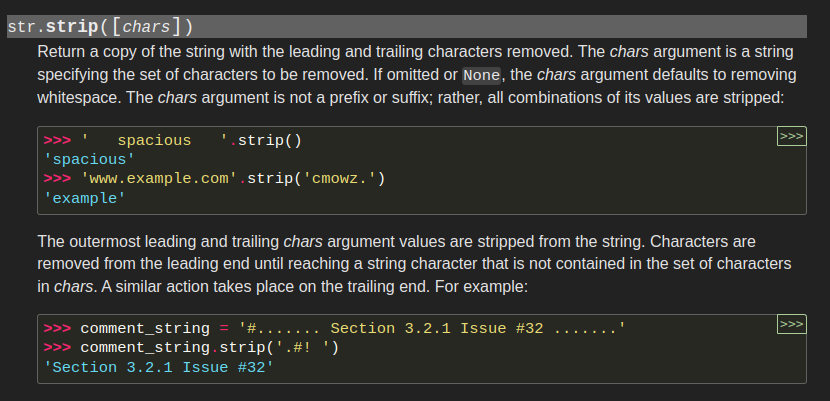Toggle prompts in the 'spacious' code example
The height and width of the screenshot is (401, 830).
(x=791, y=136)
